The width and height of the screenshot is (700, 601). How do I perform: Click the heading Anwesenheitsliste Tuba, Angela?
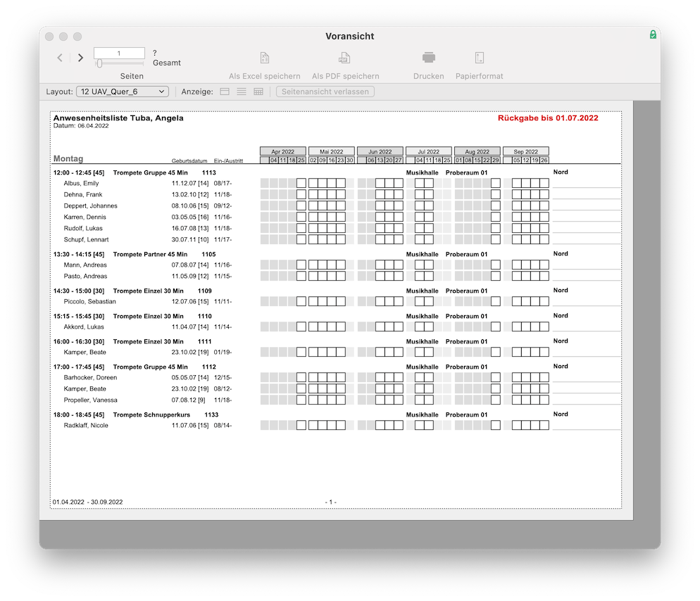(x=118, y=118)
